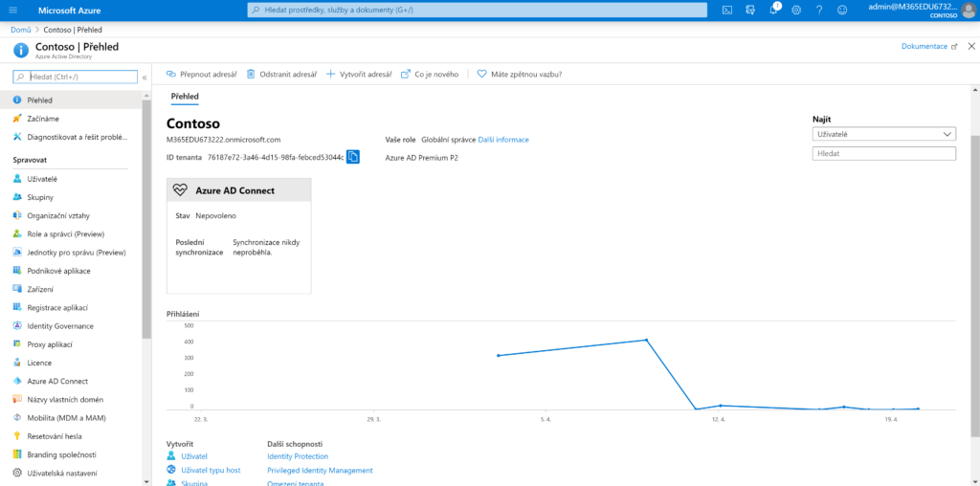Viewport: 980px width, 486px height.
Task: Click the Azure AD Connect card header
Action: coord(238,190)
